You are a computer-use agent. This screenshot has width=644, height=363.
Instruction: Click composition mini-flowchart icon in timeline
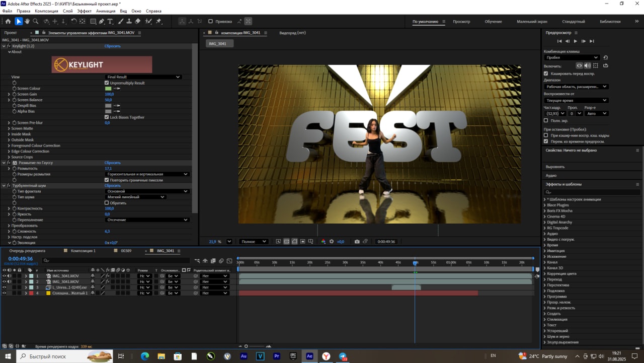(x=197, y=261)
